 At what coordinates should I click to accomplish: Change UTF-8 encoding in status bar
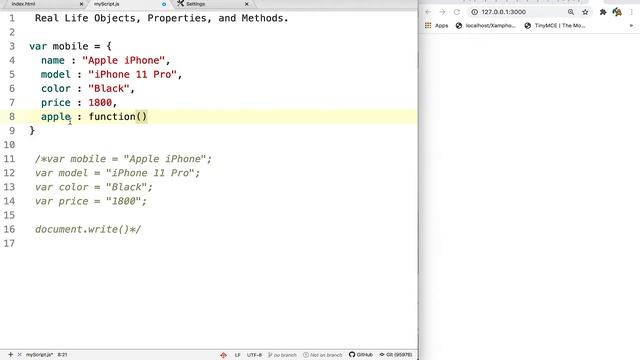point(254,355)
